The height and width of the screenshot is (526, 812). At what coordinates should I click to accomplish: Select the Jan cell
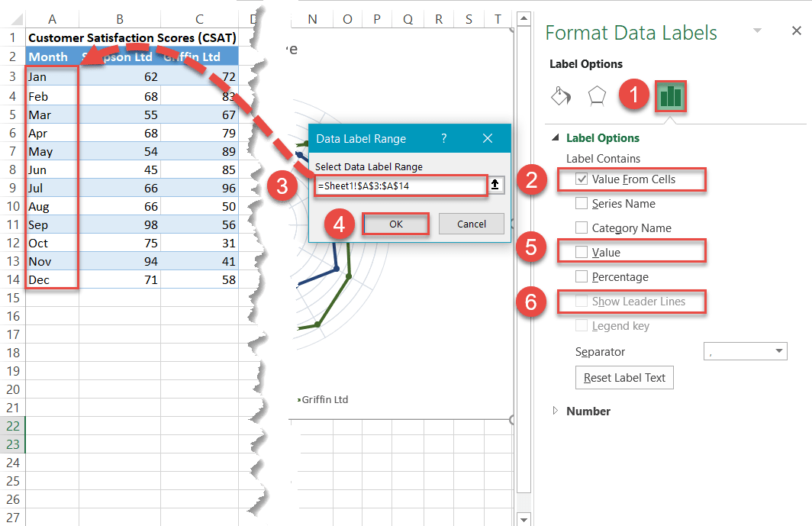point(53,76)
